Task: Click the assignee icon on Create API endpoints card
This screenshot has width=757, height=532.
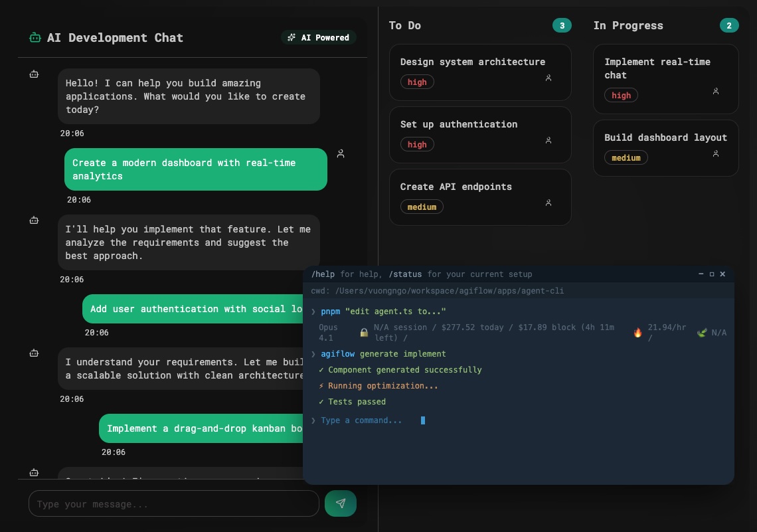Action: click(x=548, y=203)
